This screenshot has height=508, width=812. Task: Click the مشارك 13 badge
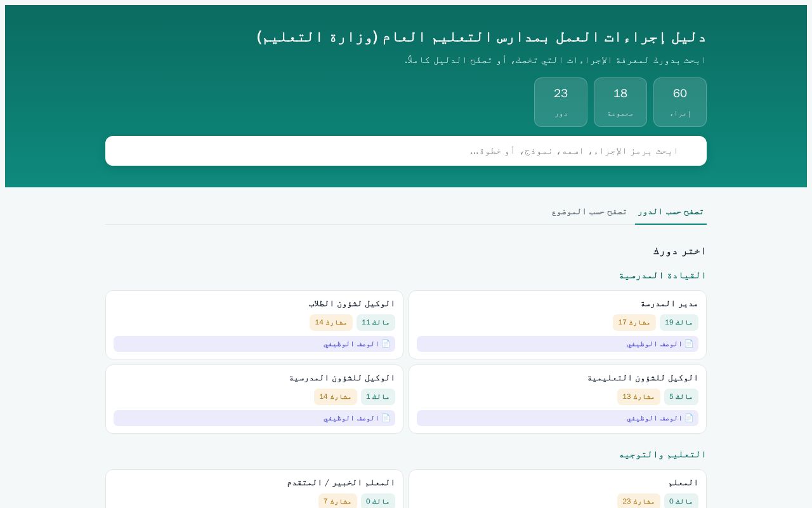pos(639,397)
